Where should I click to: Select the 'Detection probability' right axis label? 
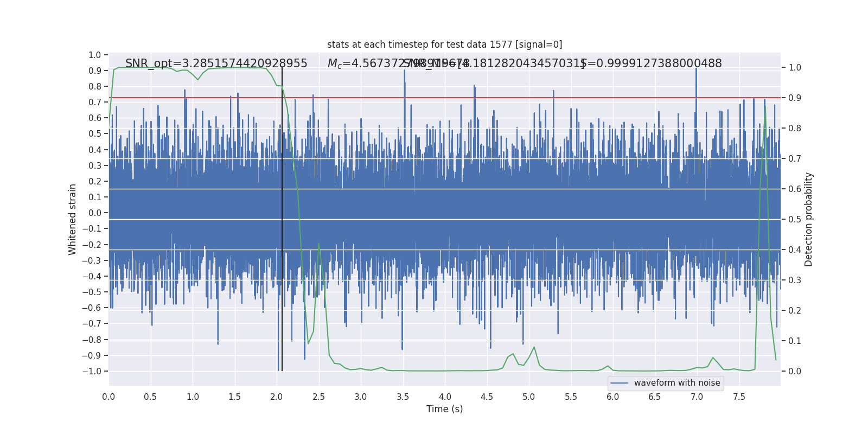[x=809, y=220]
